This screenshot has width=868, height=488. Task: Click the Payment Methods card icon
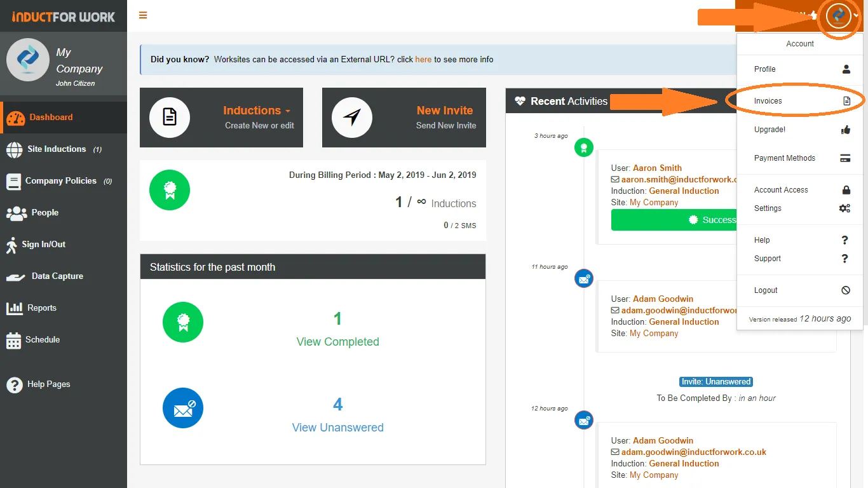point(845,158)
